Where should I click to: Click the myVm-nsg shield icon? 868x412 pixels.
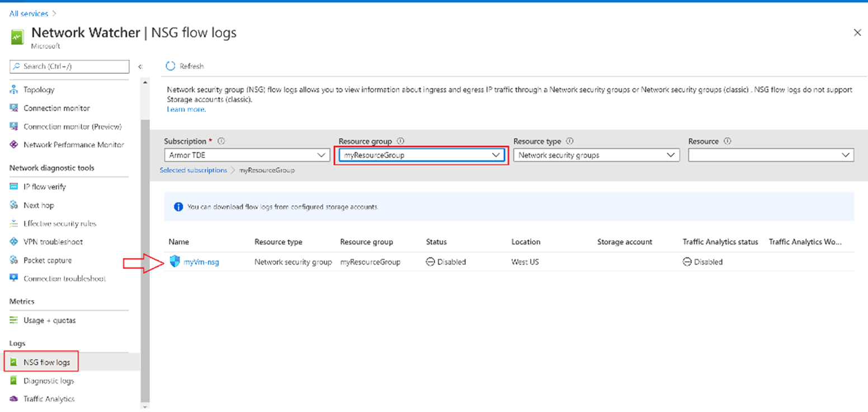pos(175,261)
